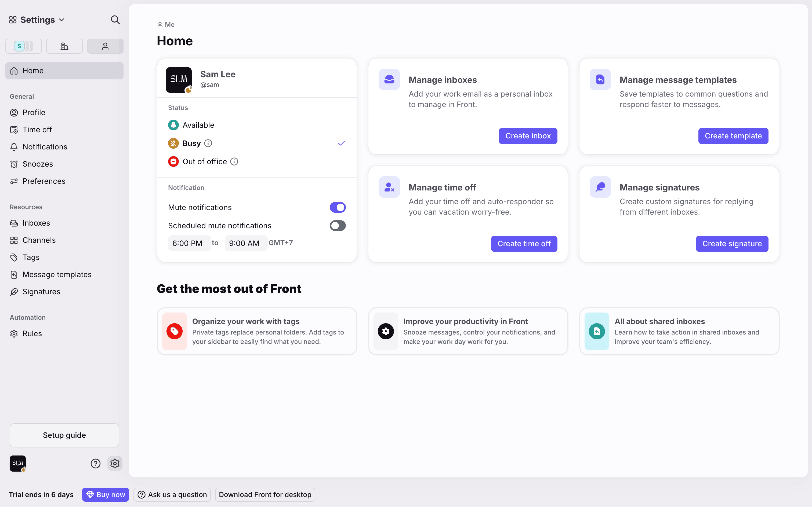812x507 pixels.
Task: Click the Out of office info icon
Action: pyautogui.click(x=234, y=161)
